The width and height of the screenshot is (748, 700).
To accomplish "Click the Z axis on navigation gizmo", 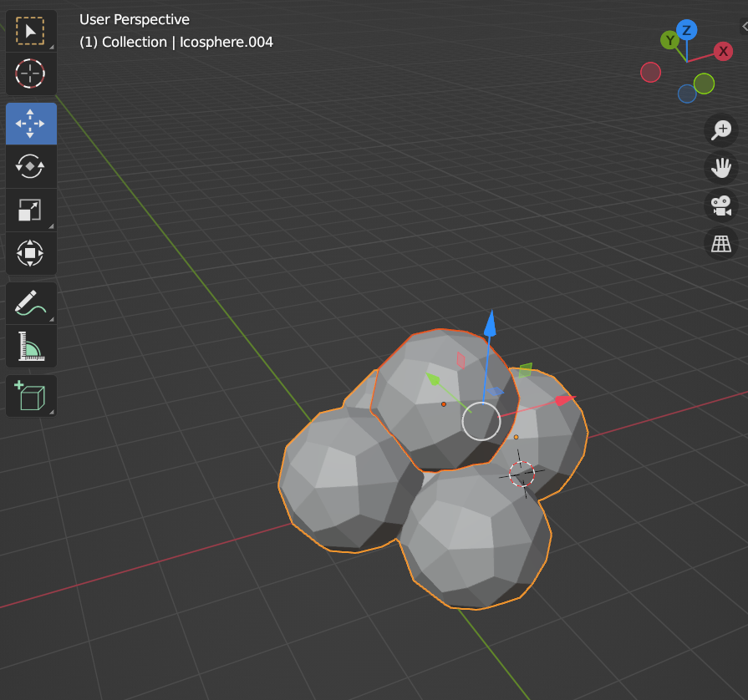I will click(x=686, y=30).
